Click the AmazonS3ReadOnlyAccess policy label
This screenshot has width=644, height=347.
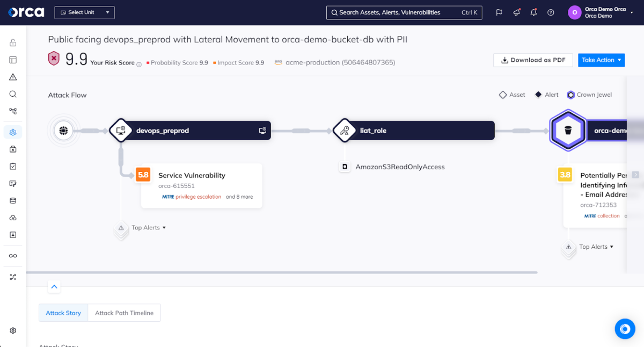pyautogui.click(x=400, y=167)
